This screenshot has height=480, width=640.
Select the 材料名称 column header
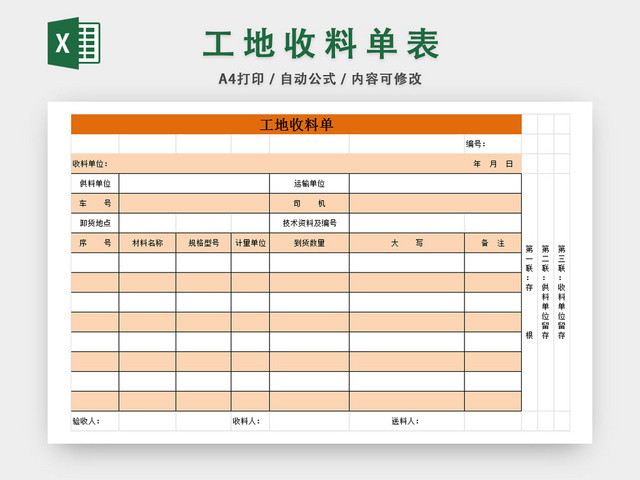coord(147,243)
